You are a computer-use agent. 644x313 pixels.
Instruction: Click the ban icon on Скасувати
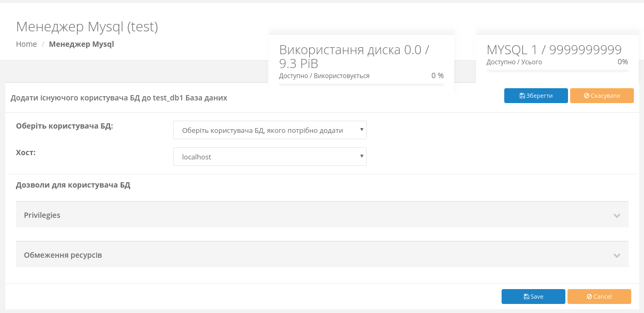(x=587, y=96)
